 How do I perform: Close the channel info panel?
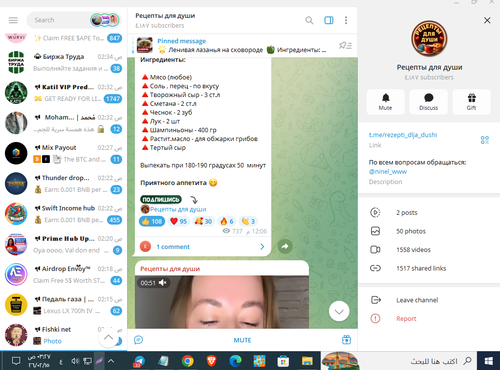coord(487,20)
